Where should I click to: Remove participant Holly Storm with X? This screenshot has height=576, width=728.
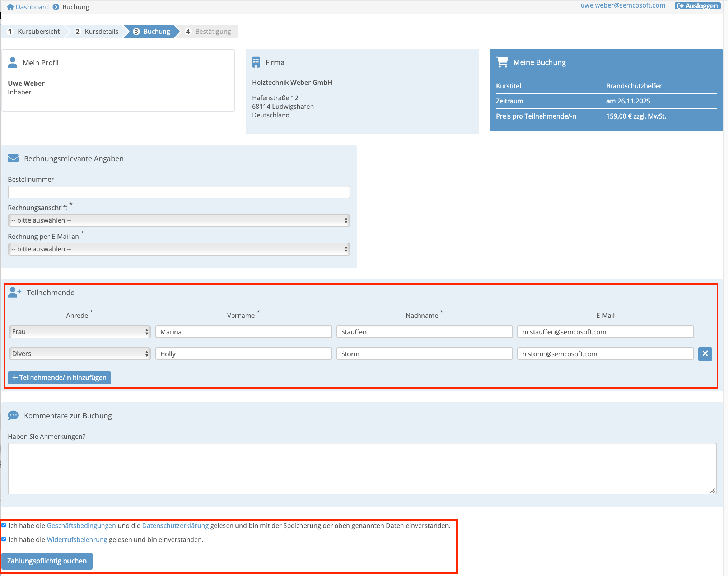click(x=705, y=354)
